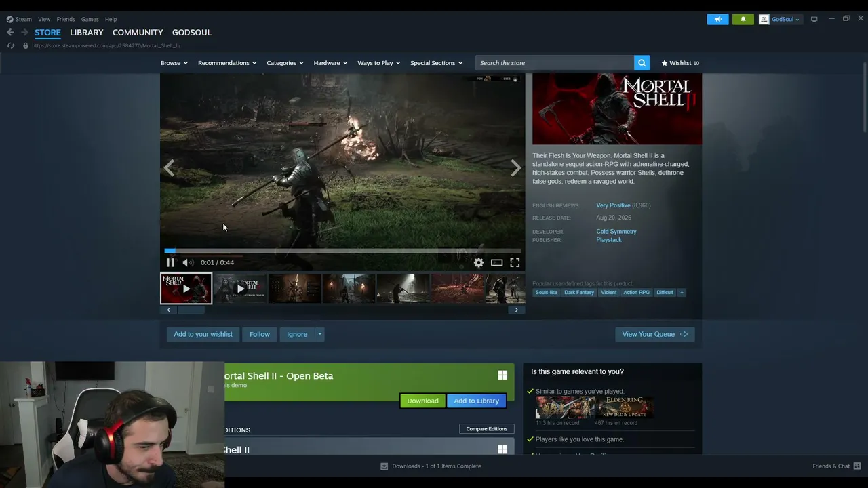
Task: Go to next media with right arrow
Action: pyautogui.click(x=516, y=168)
